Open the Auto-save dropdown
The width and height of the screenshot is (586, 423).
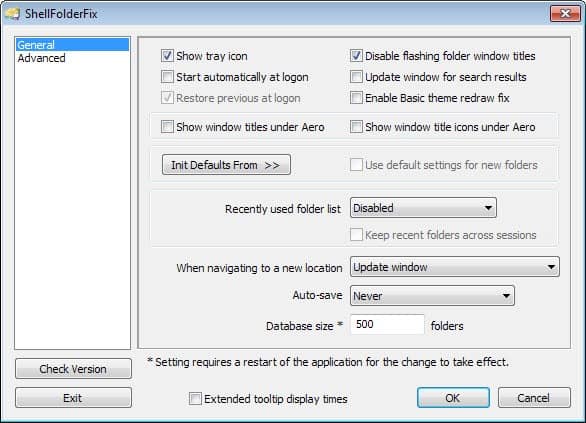tap(432, 296)
